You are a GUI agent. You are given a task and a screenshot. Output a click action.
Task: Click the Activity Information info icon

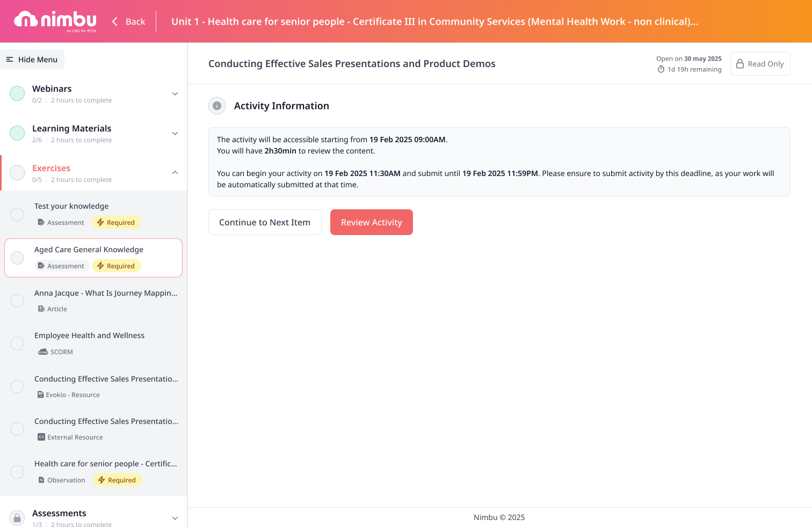click(x=217, y=106)
